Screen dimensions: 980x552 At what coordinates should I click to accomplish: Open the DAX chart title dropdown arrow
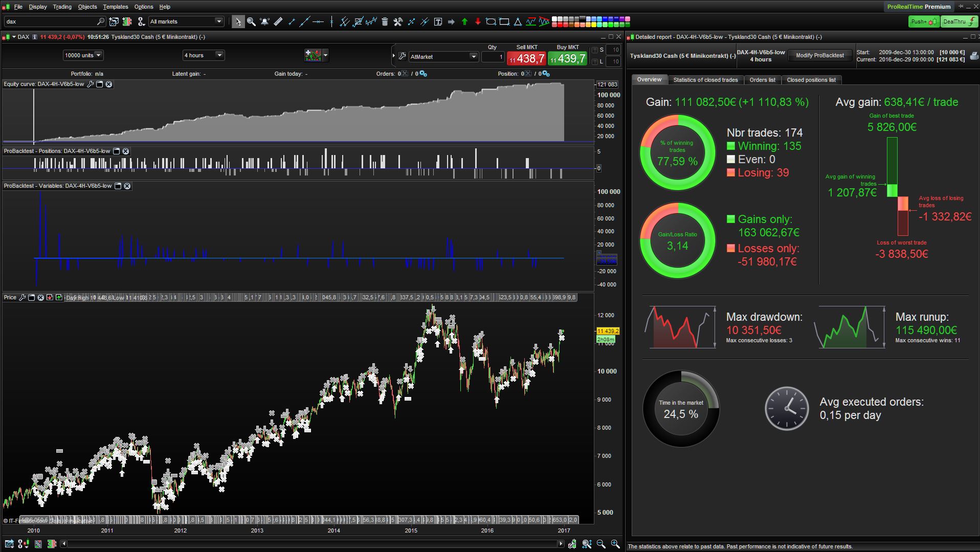coord(14,37)
